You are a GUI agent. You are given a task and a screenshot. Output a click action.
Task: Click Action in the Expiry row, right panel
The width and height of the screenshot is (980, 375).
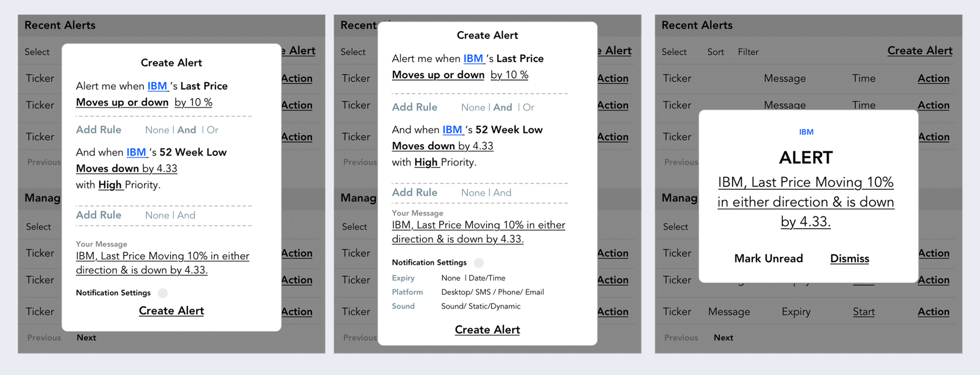[x=934, y=312]
